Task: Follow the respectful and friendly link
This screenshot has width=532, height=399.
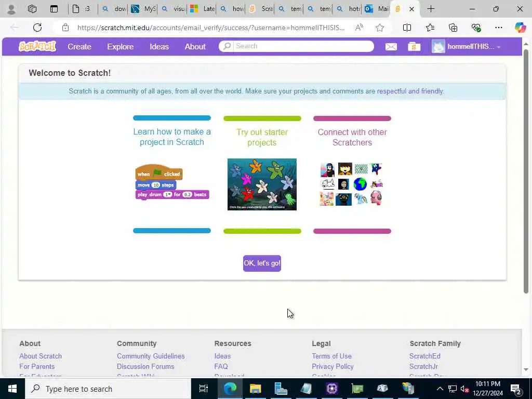Action: pos(410,91)
